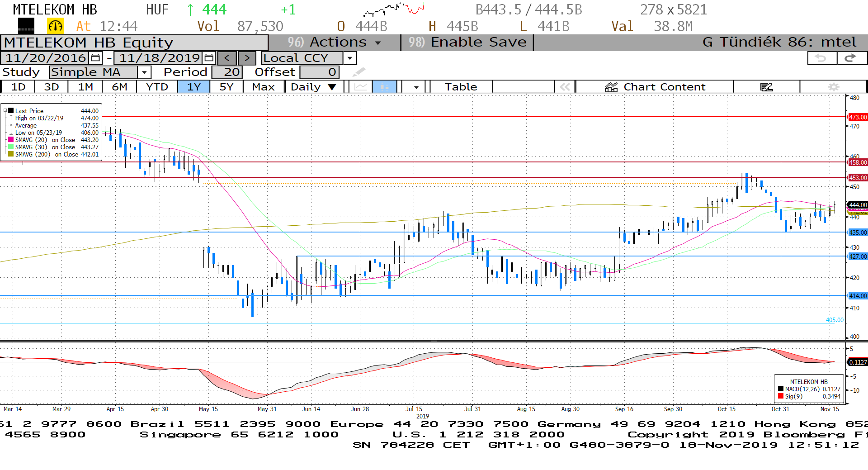Select the 6M range tab
Screen dimensions: 868x470
pyautogui.click(x=119, y=87)
